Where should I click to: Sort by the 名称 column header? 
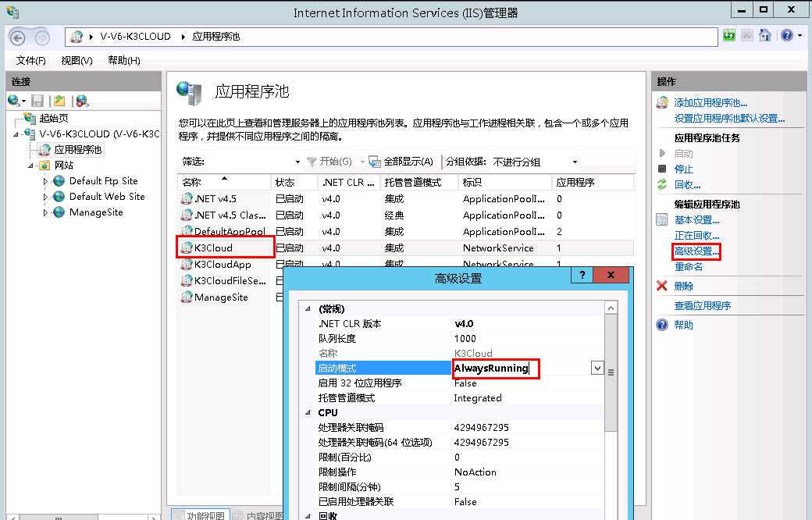[x=224, y=182]
